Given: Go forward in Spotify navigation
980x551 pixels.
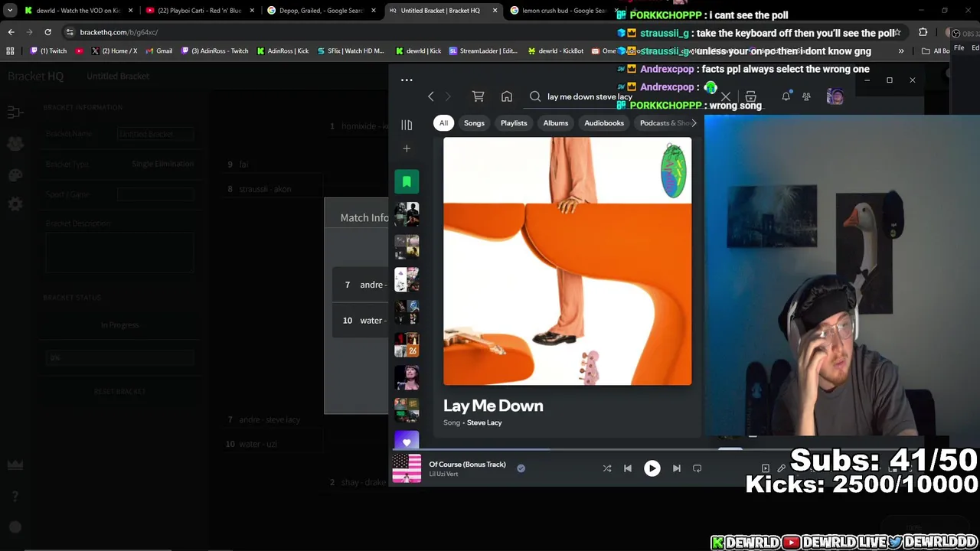Looking at the screenshot, I should [x=448, y=96].
